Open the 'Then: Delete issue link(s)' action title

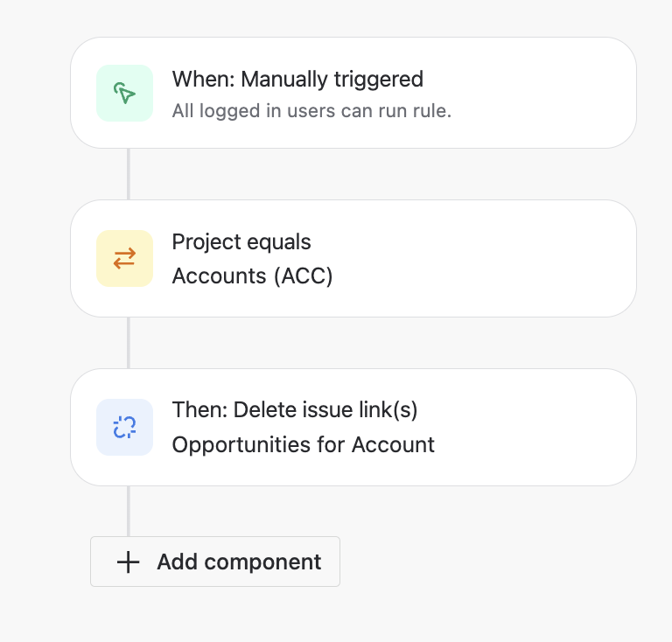point(295,410)
